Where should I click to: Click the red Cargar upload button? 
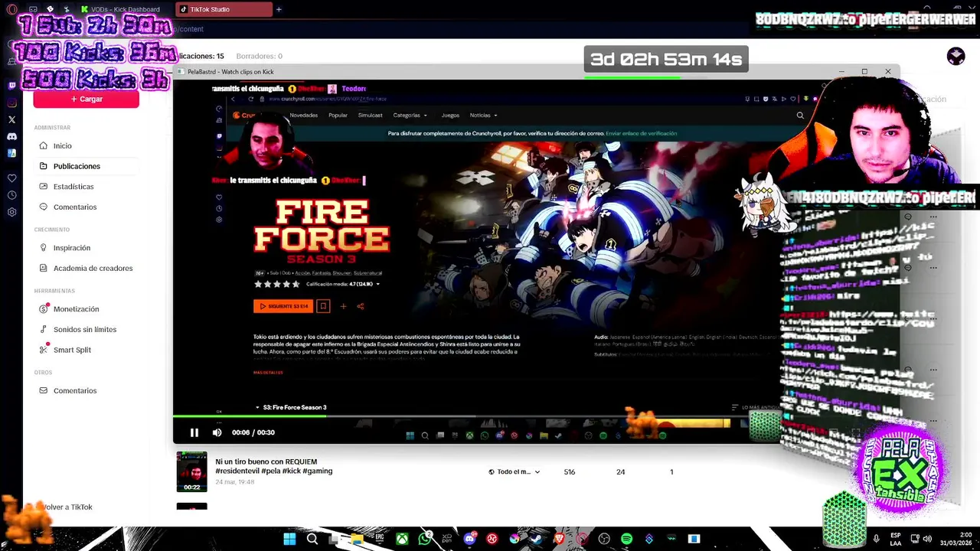(x=86, y=99)
